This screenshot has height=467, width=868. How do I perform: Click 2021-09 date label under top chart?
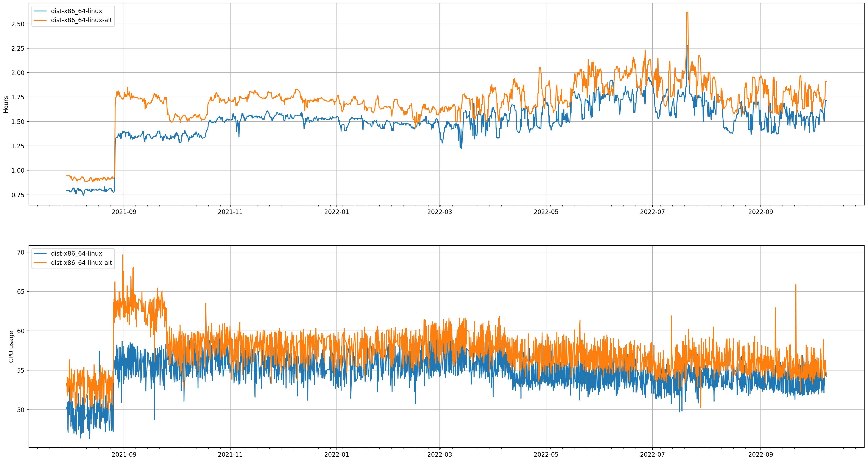tap(124, 212)
